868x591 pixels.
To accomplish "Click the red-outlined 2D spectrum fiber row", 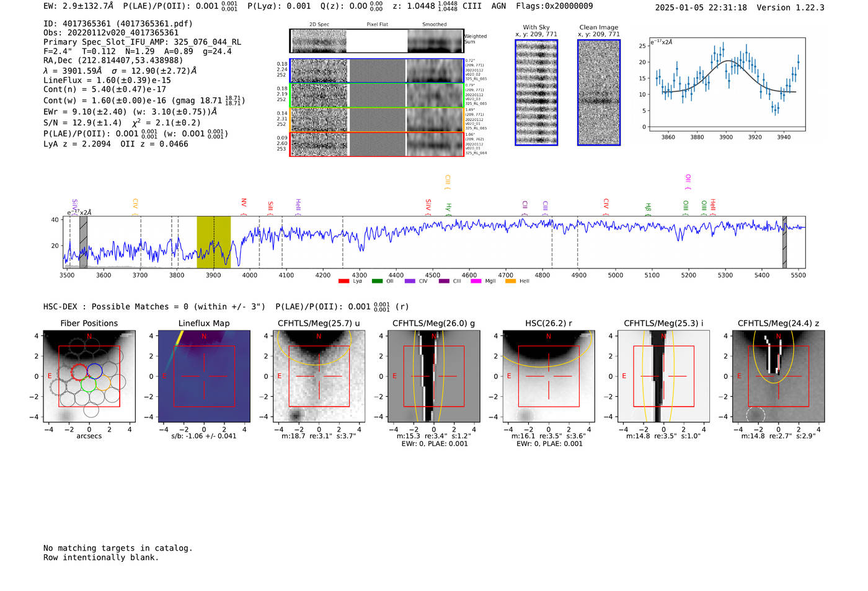I will click(x=376, y=144).
